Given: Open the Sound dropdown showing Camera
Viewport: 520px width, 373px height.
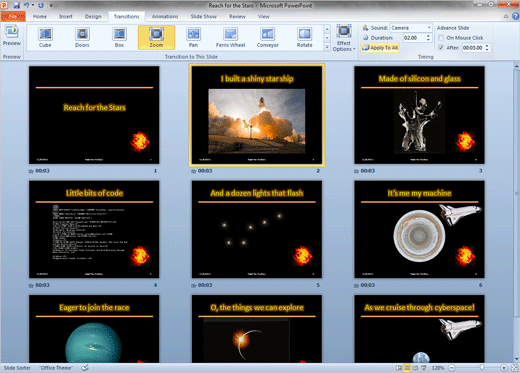Looking at the screenshot, I should 411,28.
